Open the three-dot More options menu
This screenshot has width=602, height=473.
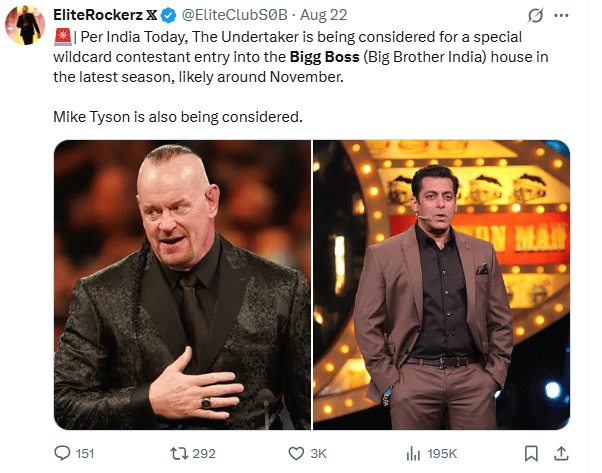[566, 17]
